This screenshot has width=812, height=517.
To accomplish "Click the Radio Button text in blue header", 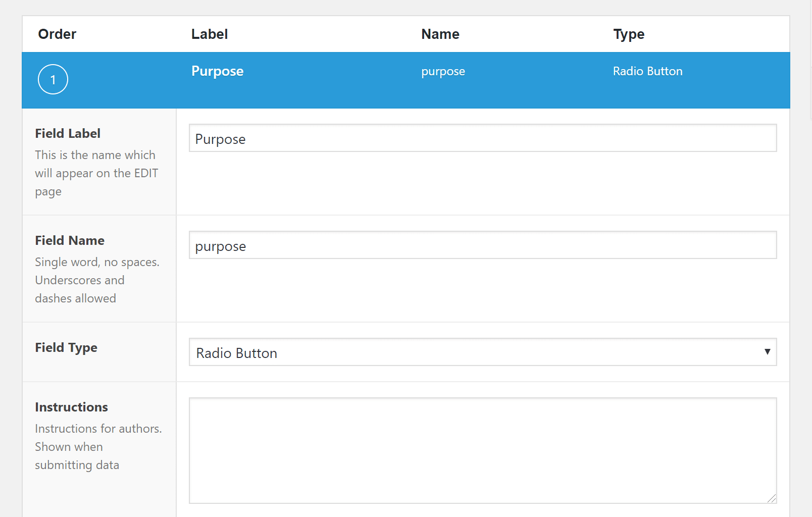I will [x=647, y=71].
